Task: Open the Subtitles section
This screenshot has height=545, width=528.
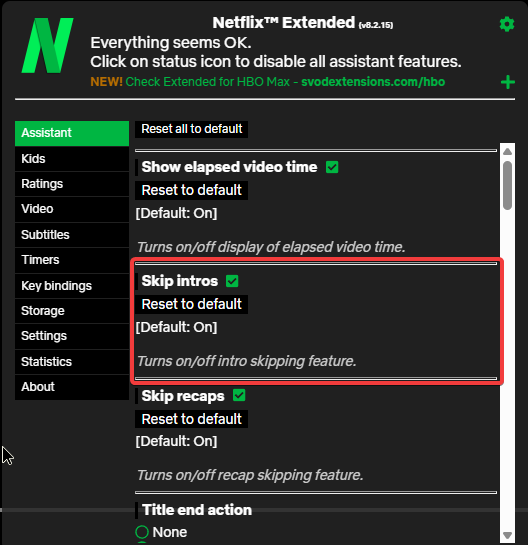Action: [x=72, y=235]
